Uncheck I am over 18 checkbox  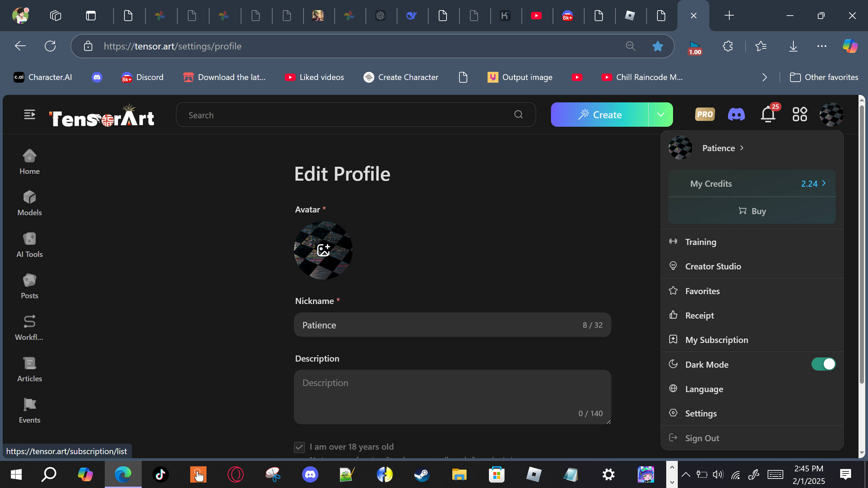pyautogui.click(x=299, y=447)
